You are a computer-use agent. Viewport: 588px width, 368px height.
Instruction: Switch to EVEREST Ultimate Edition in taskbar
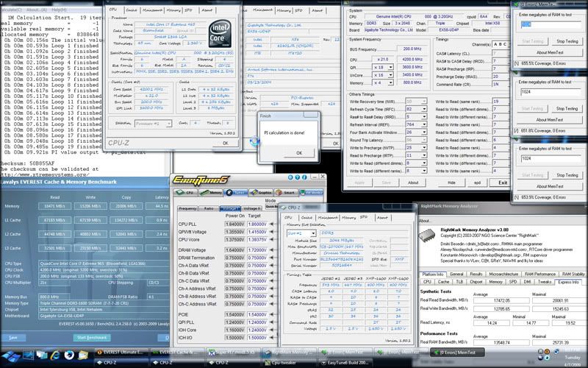click(121, 353)
